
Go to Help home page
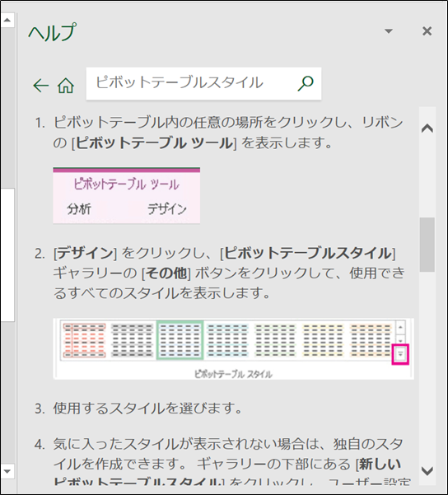click(x=66, y=85)
